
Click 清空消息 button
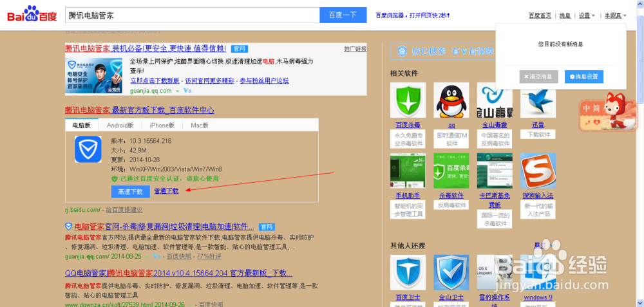coord(538,77)
